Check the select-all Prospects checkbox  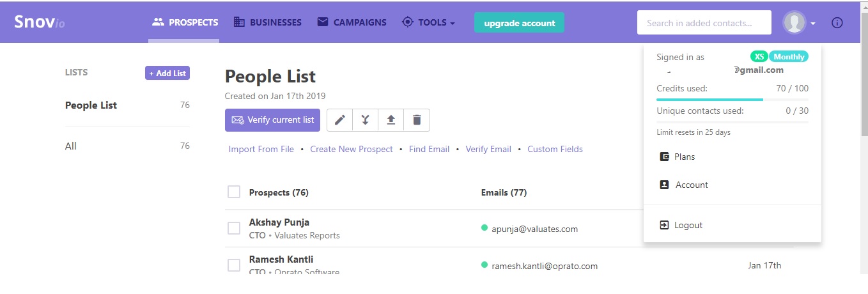click(234, 192)
